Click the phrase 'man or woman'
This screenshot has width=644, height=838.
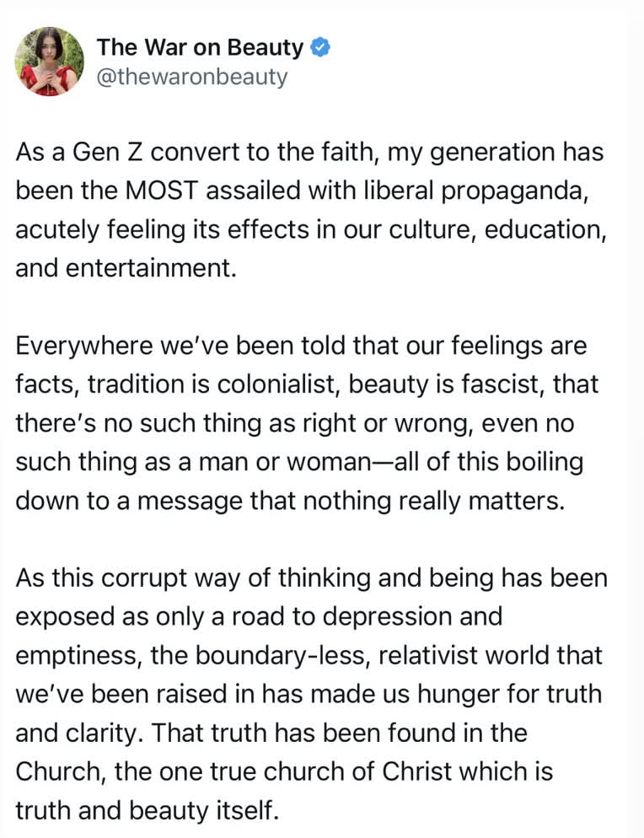(282, 462)
